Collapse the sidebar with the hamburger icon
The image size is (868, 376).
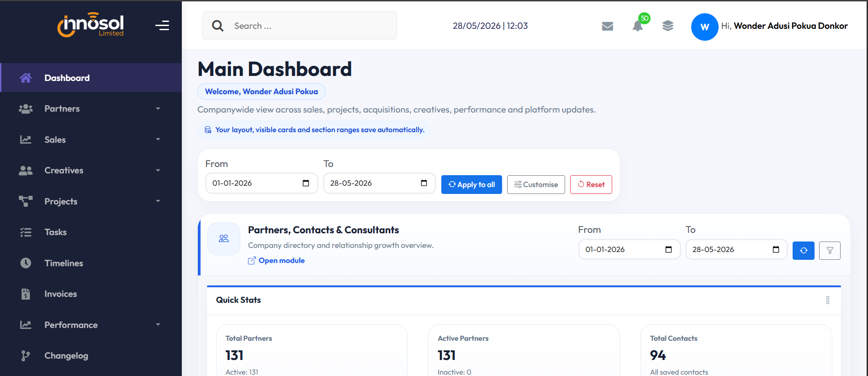162,26
